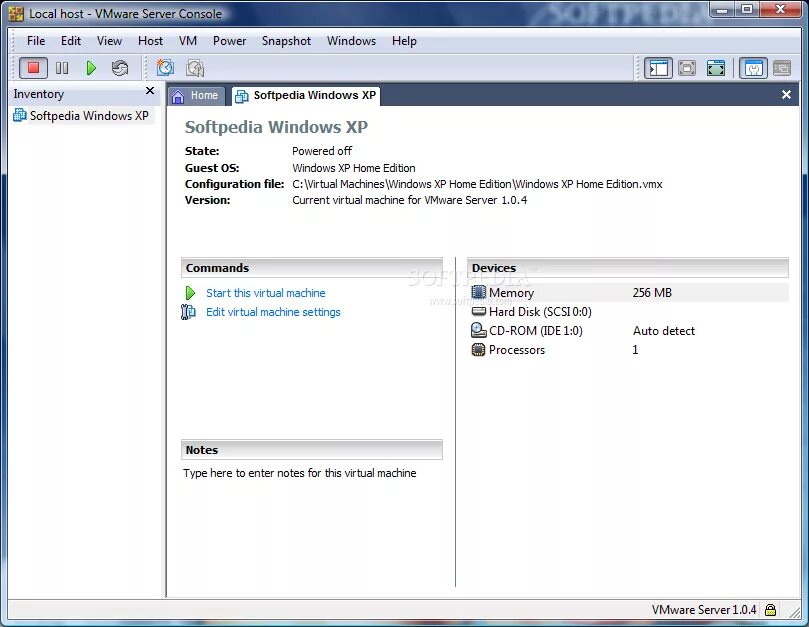Select the Softpedia Windows XP tab
The height and width of the screenshot is (627, 809).
[x=306, y=95]
